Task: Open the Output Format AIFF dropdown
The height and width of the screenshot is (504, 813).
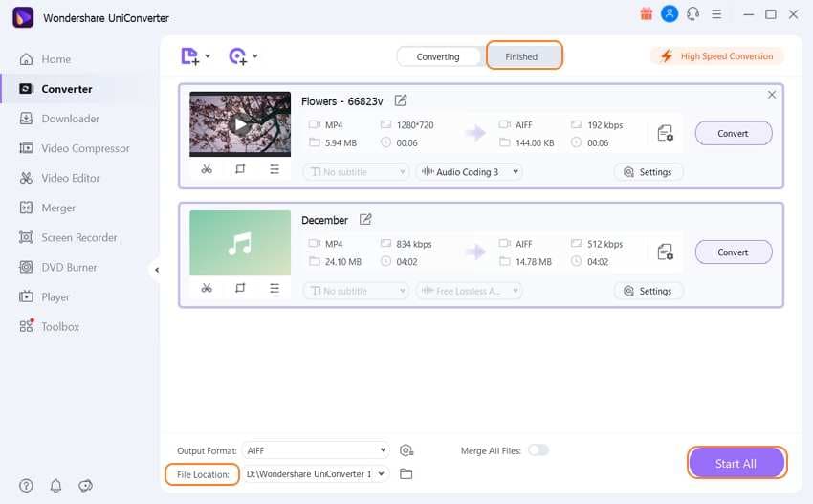Action: (x=316, y=450)
